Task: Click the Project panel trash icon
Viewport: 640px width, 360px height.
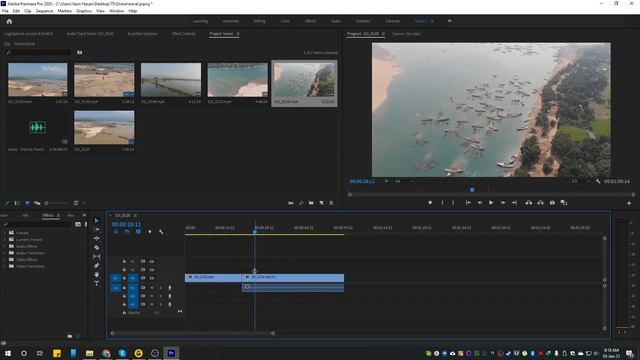Action: (x=331, y=203)
